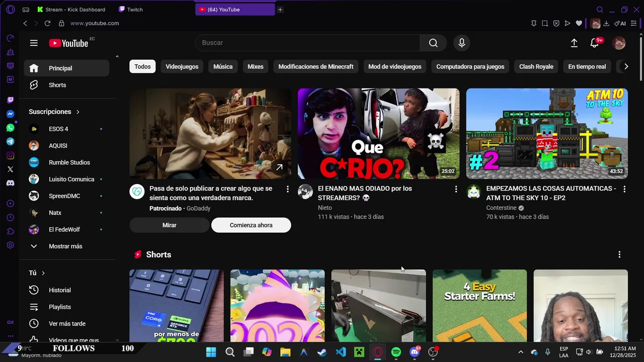The image size is (644, 362).
Task: Open Historial in sidebar
Action: click(x=66, y=290)
